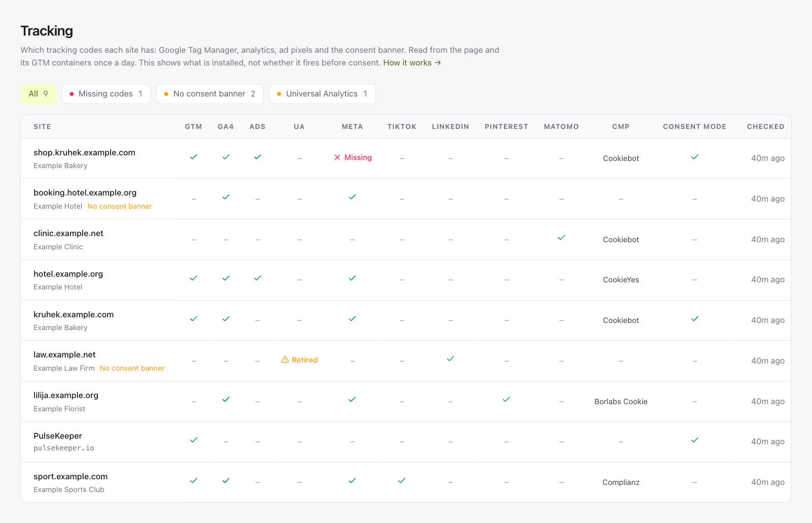Image resolution: width=812 pixels, height=523 pixels.
Task: Click the GA4 checkmark for hotel.example.org
Action: click(226, 278)
